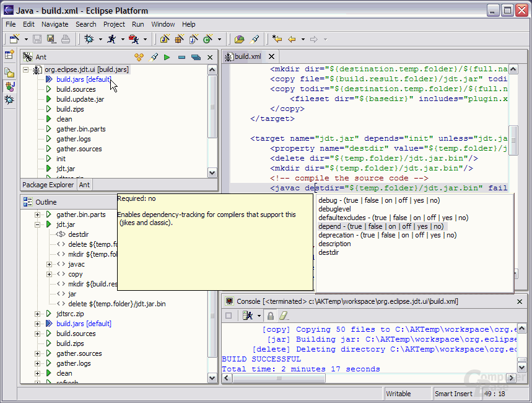532x403 pixels.
Task: Click the Print toolbar icon
Action: (x=66, y=39)
